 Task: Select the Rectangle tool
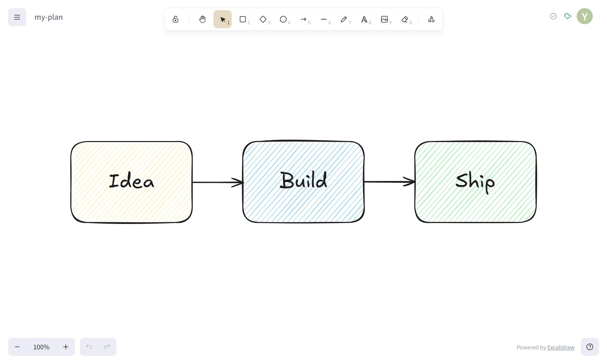tap(243, 19)
